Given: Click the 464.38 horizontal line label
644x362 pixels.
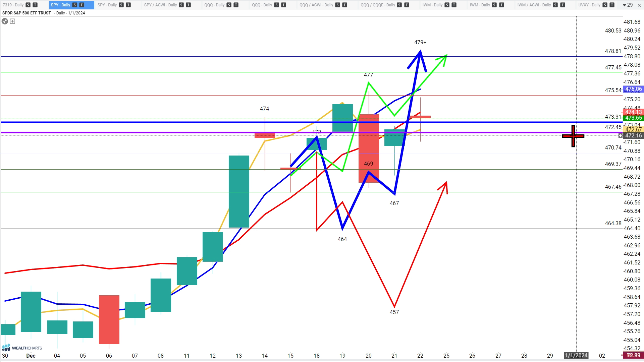Looking at the screenshot, I should 613,223.
